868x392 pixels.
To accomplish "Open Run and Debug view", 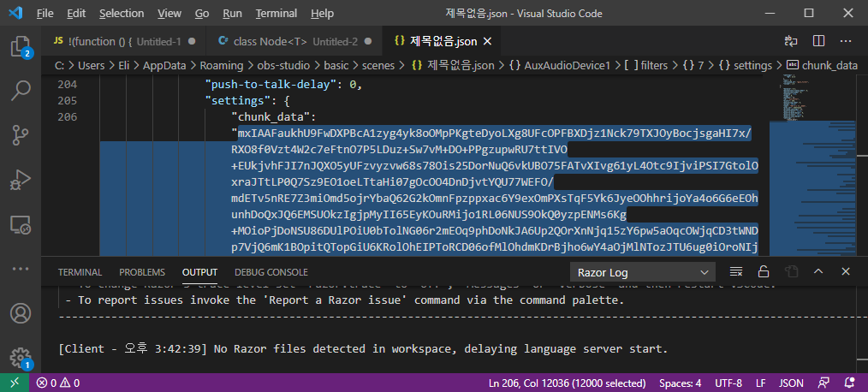I will 21,179.
